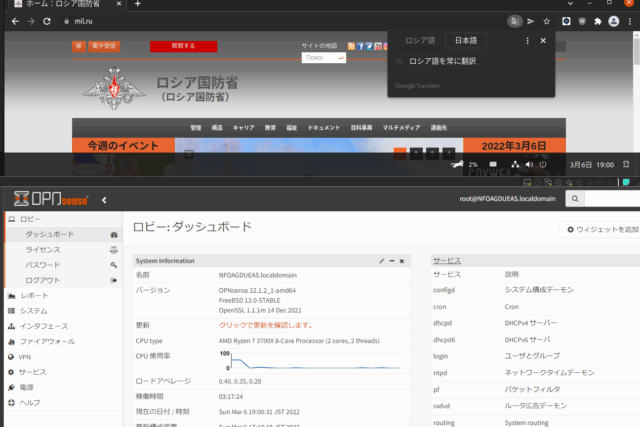Click the red 質問する button
The image size is (640, 427).
point(184,46)
